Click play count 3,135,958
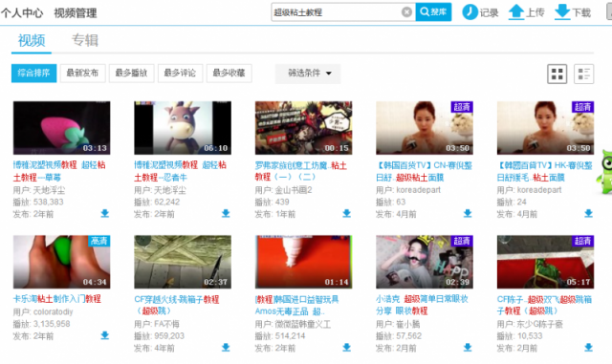 coord(52,324)
